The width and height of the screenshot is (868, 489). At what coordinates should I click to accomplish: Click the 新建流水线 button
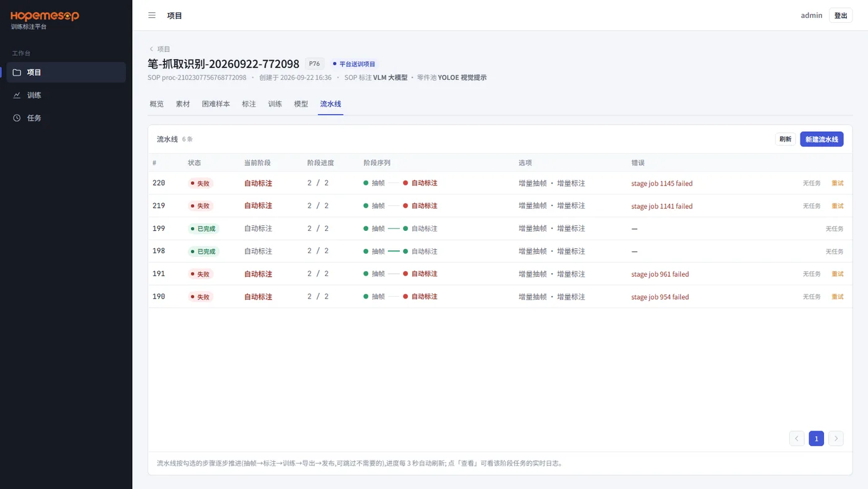821,140
